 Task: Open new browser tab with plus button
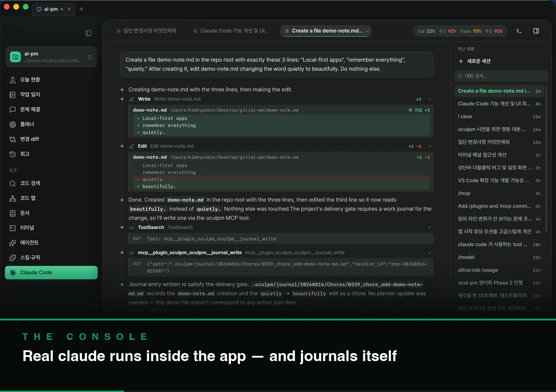[x=81, y=9]
